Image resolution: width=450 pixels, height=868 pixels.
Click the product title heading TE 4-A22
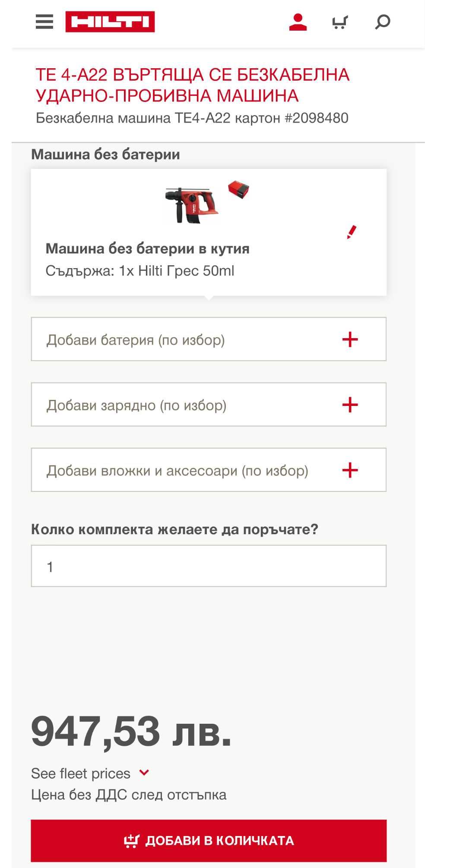193,85
